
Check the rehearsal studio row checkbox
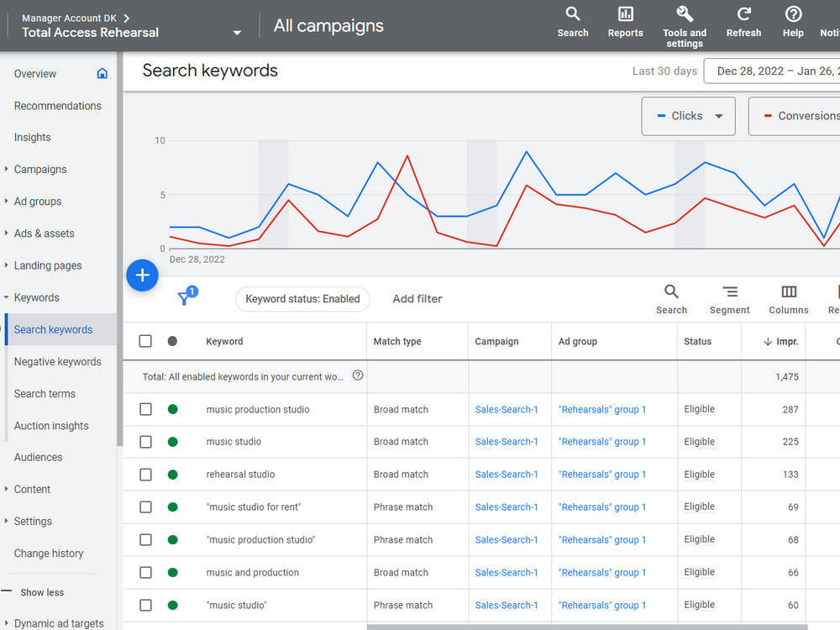click(145, 475)
